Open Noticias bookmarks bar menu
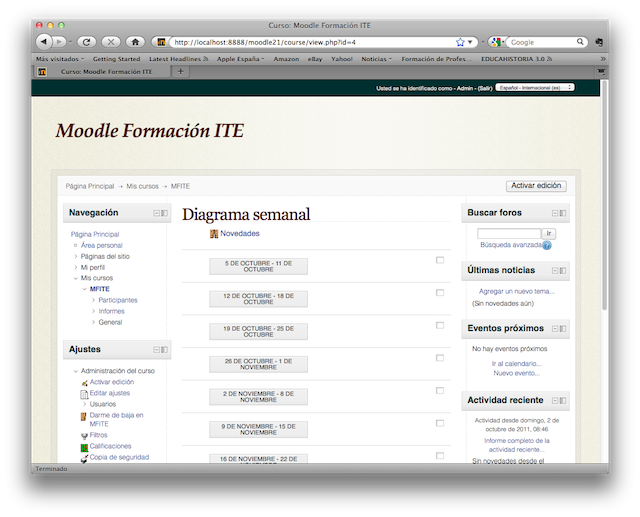The width and height of the screenshot is (640, 517). 376,59
